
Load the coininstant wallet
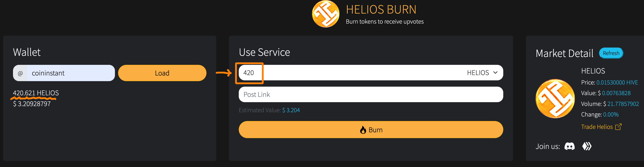(162, 73)
